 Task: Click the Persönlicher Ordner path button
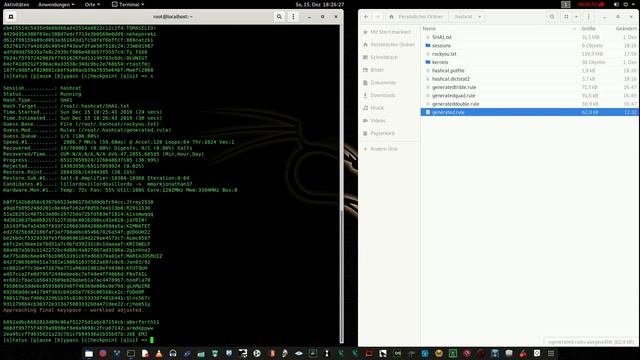(x=416, y=17)
